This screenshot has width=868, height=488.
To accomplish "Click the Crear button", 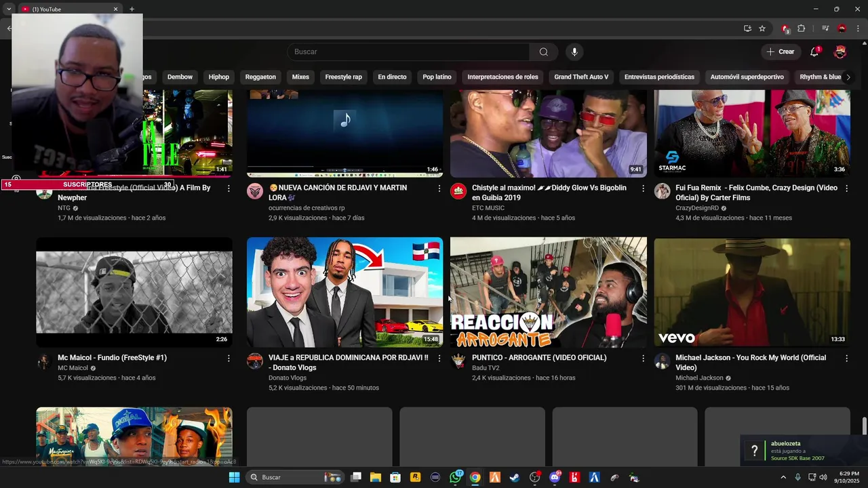I will tap(781, 52).
